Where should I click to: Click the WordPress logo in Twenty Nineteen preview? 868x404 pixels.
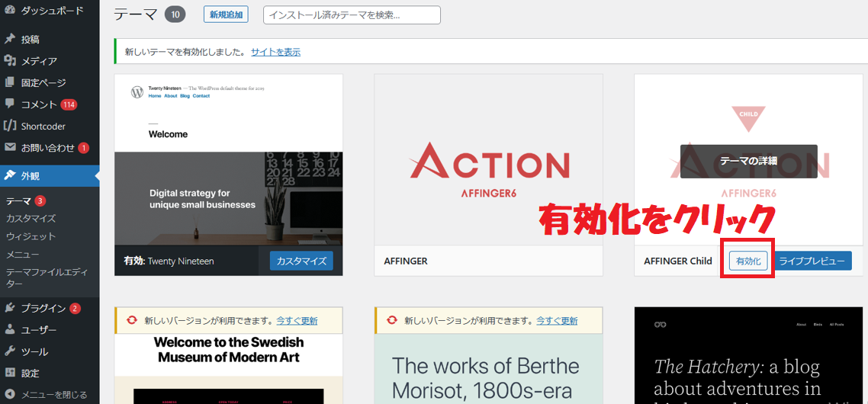[137, 92]
